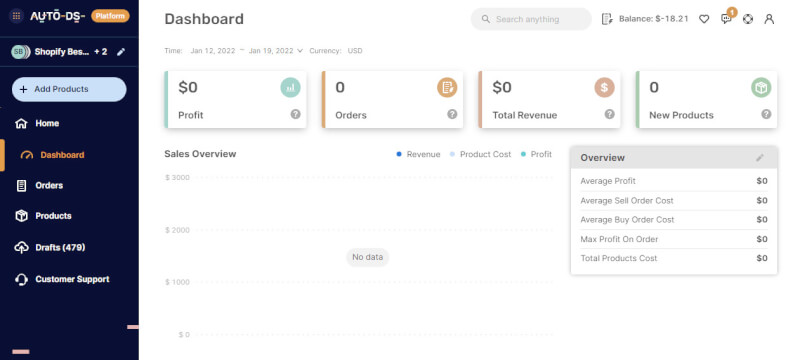
Task: Toggle Profit series in chart legend
Action: [536, 154]
